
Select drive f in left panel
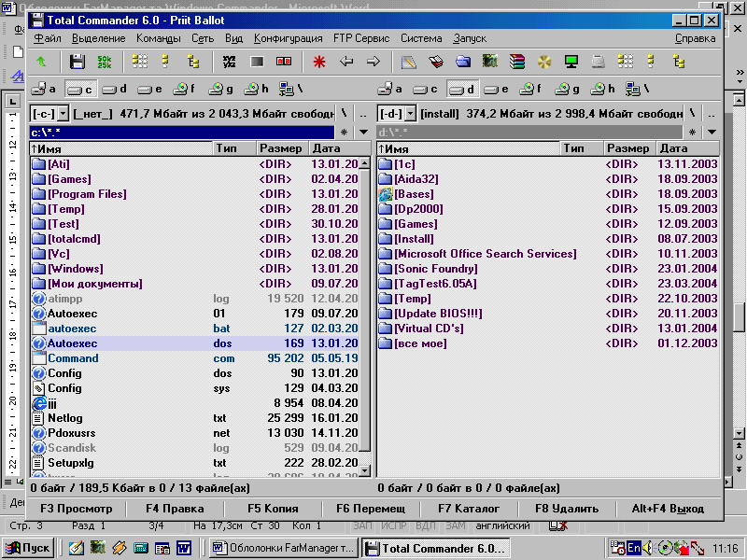pyautogui.click(x=184, y=89)
